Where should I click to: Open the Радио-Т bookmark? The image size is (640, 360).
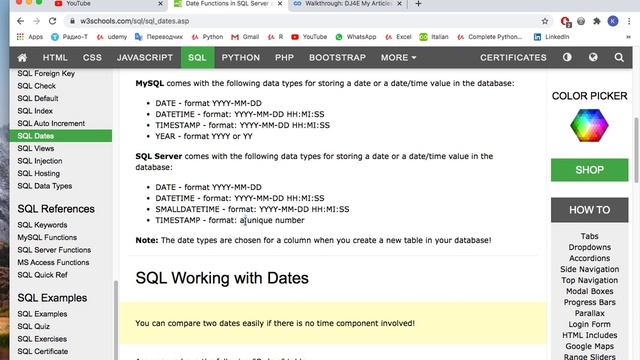pos(69,37)
